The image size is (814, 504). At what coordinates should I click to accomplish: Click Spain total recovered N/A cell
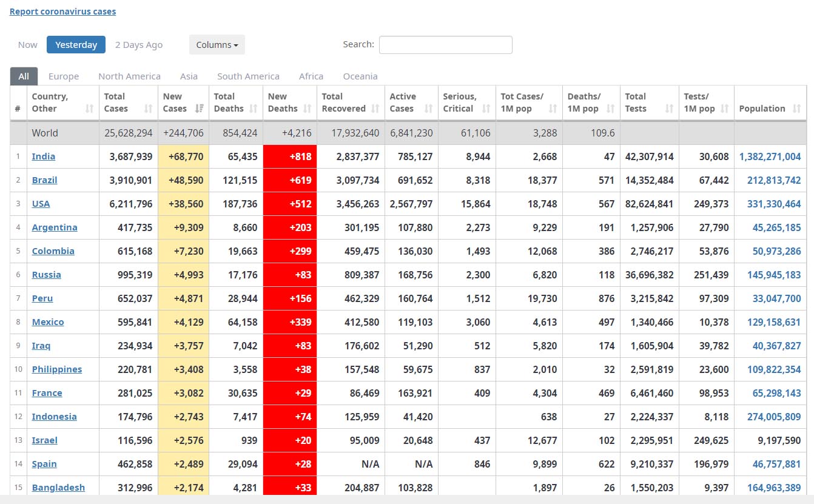click(351, 464)
